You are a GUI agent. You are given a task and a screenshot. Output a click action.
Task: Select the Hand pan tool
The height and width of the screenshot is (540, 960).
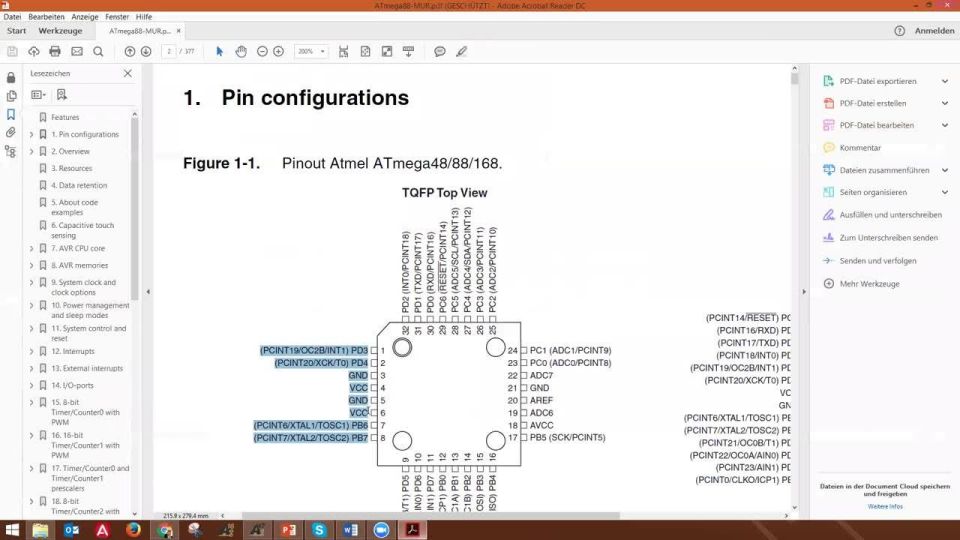point(241,51)
